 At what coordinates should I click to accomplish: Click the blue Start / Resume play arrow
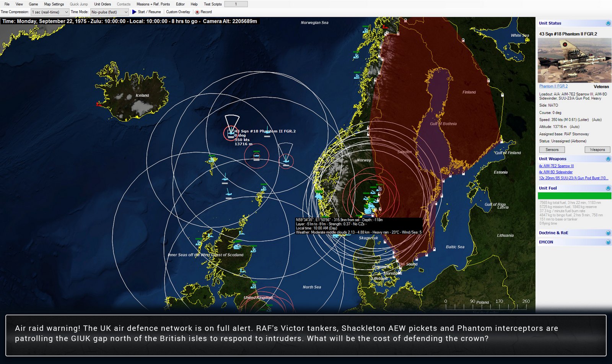click(x=134, y=12)
